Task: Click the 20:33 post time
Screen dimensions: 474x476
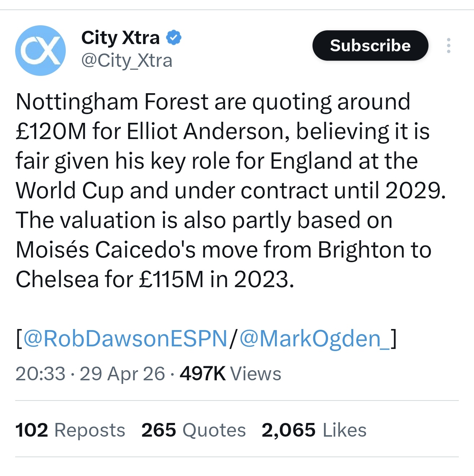Action: 40,373
